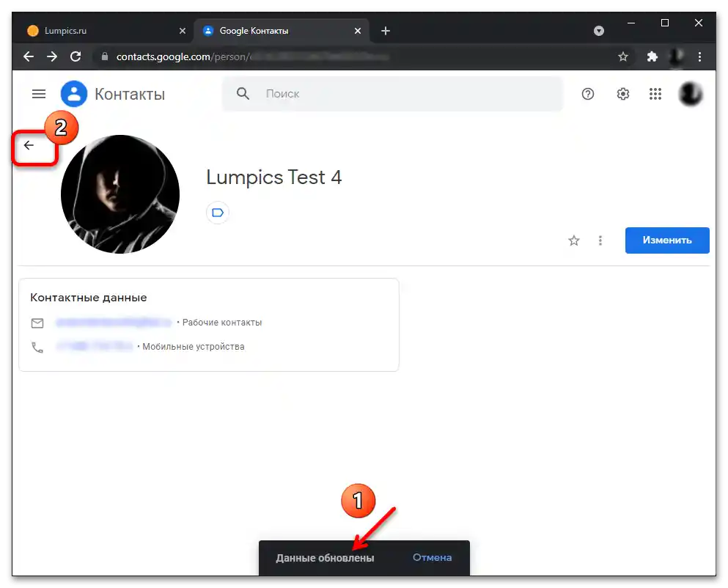Image resolution: width=728 pixels, height=588 pixels.
Task: Star the Lumpics Test 4 contact
Action: click(574, 240)
